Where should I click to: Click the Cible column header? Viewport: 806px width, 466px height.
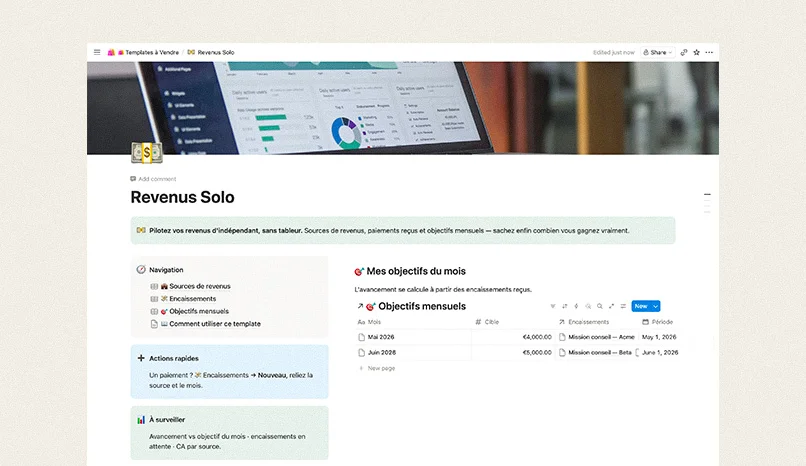pos(487,322)
